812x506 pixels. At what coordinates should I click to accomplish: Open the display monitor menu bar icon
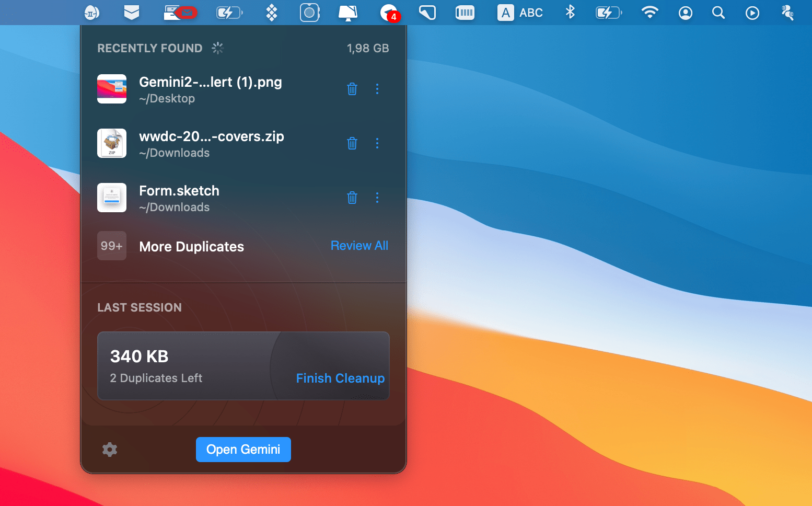pos(348,13)
